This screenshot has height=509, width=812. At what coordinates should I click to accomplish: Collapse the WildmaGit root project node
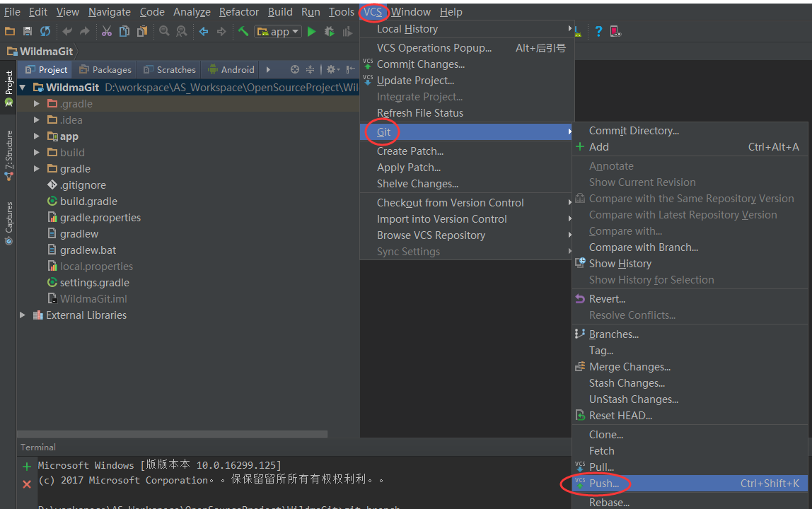click(x=22, y=88)
